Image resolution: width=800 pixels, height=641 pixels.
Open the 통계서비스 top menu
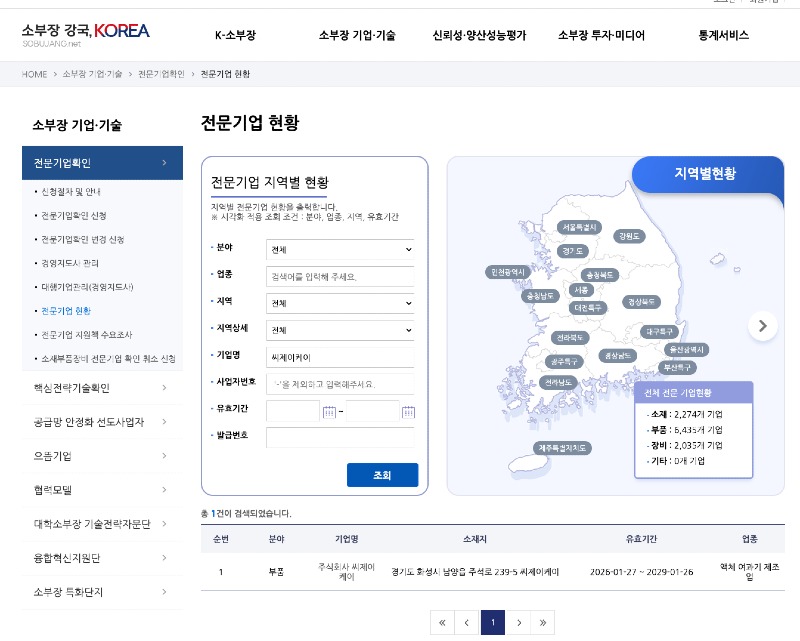723,36
